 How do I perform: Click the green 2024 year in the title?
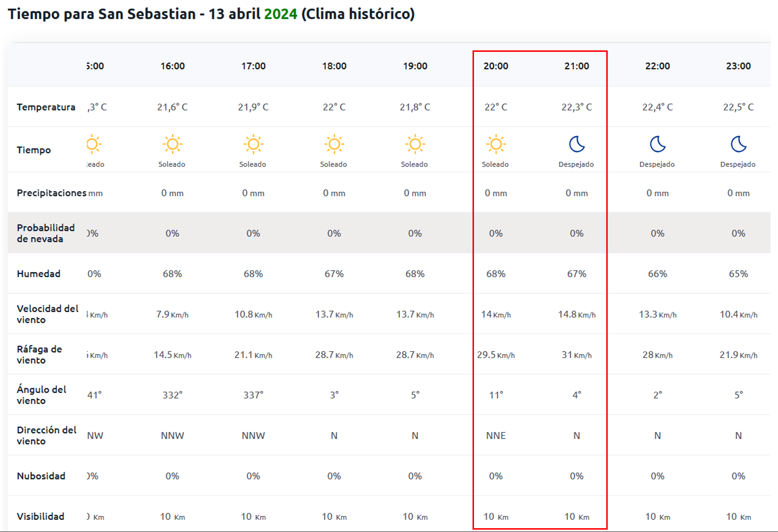click(x=280, y=14)
